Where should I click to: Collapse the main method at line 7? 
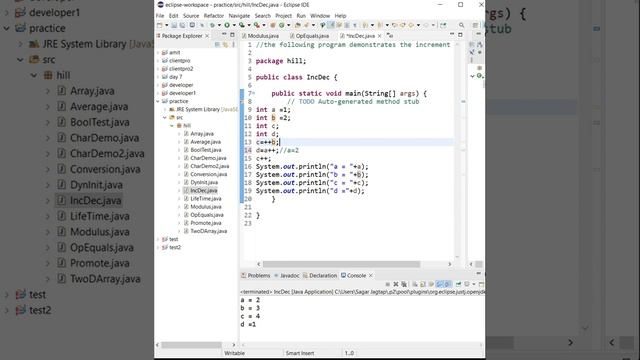pyautogui.click(x=253, y=93)
